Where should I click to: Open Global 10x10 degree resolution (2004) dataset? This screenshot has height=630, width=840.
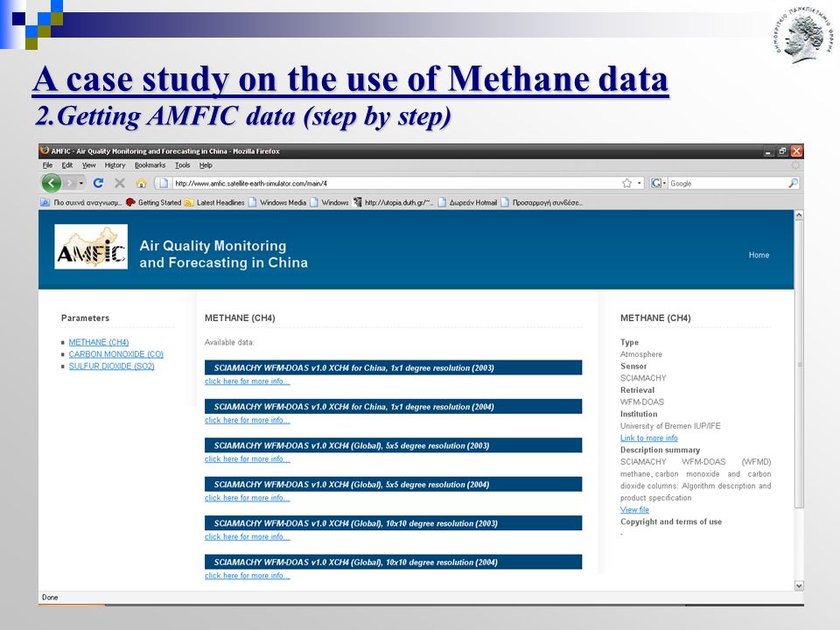(393, 562)
